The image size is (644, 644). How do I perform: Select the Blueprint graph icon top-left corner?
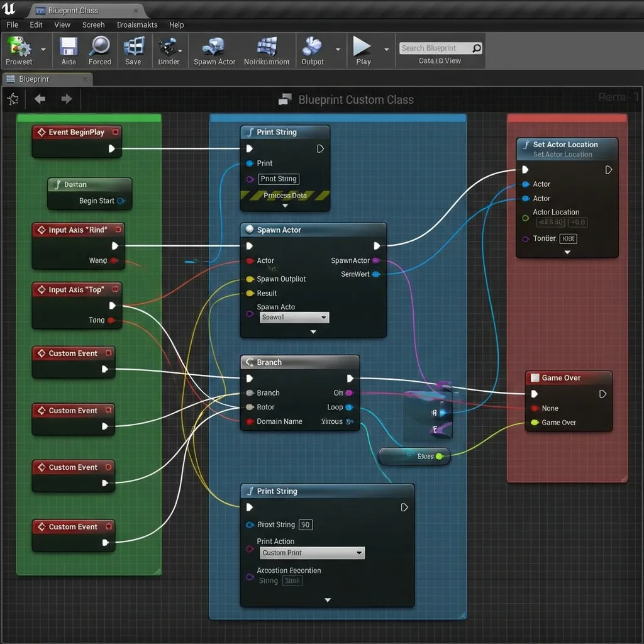13,99
